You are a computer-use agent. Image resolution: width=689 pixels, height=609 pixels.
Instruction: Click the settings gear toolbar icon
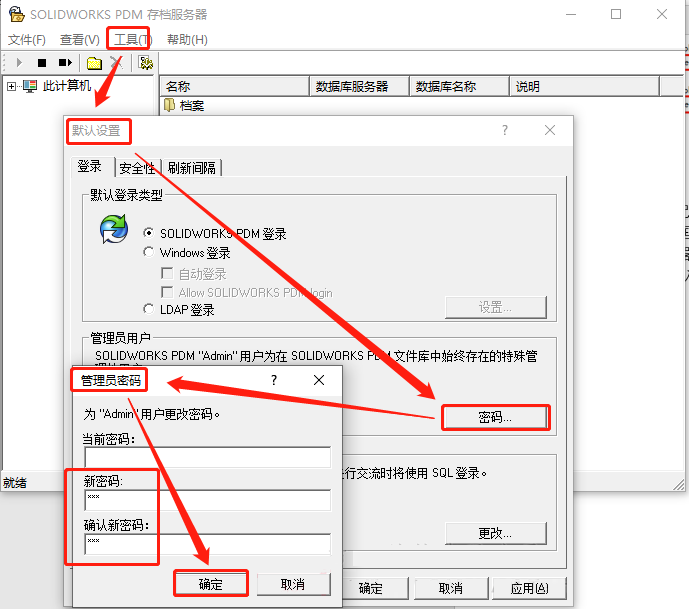[x=146, y=63]
